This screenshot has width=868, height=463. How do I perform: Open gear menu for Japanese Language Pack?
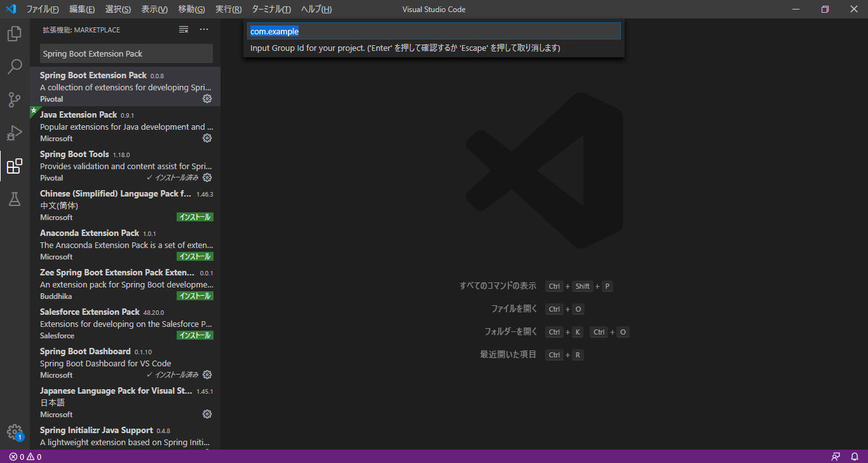click(207, 414)
